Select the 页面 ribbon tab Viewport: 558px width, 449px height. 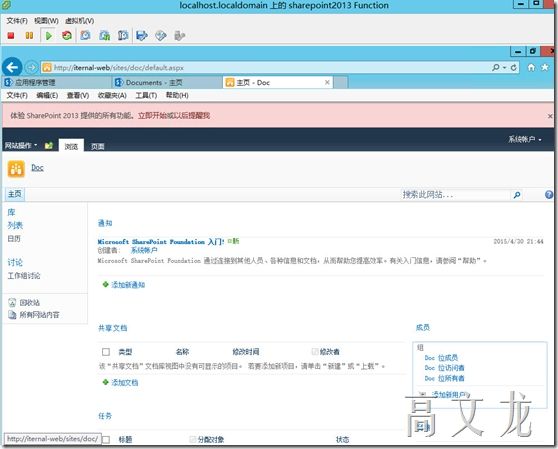click(98, 146)
